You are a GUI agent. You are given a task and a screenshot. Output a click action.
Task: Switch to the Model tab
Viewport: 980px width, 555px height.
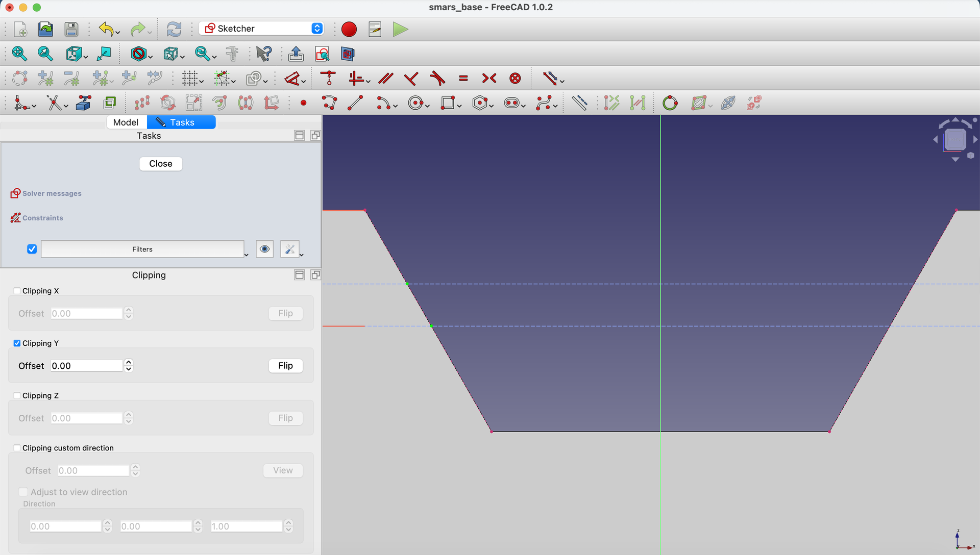coord(126,122)
